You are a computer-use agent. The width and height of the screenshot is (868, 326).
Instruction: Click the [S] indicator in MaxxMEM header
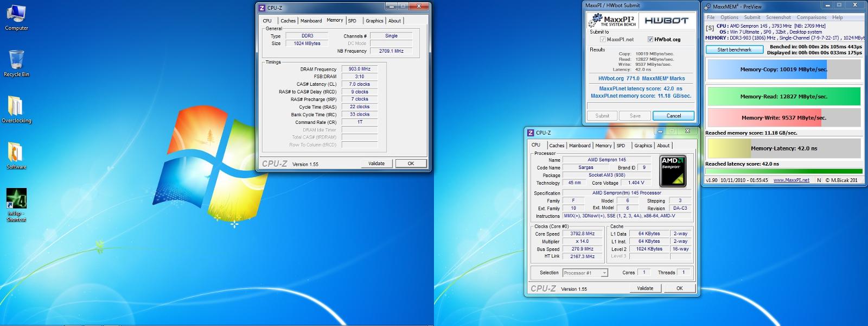[x=710, y=28]
